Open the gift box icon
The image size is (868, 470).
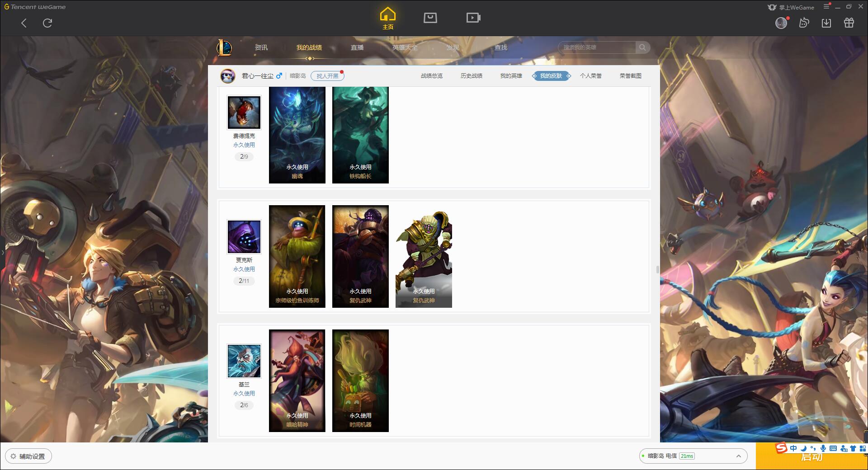click(849, 23)
